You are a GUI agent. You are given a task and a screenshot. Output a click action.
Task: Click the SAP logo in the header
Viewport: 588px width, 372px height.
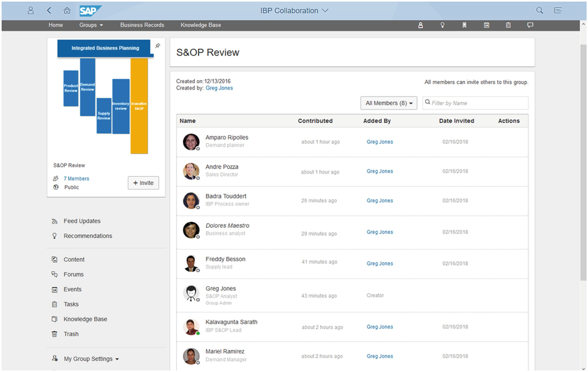[90, 10]
